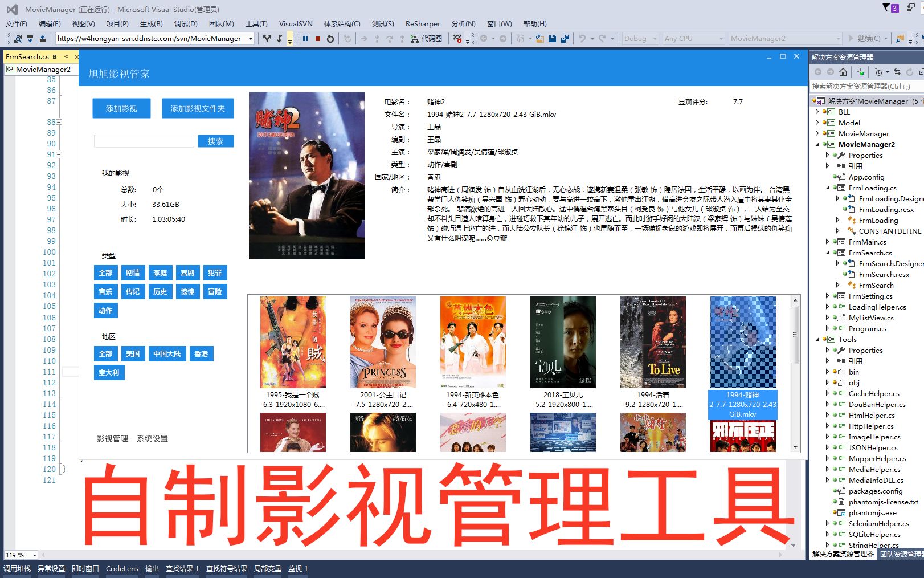The width and height of the screenshot is (924, 578).
Task: Open the ReSharper menu
Action: [x=423, y=24]
